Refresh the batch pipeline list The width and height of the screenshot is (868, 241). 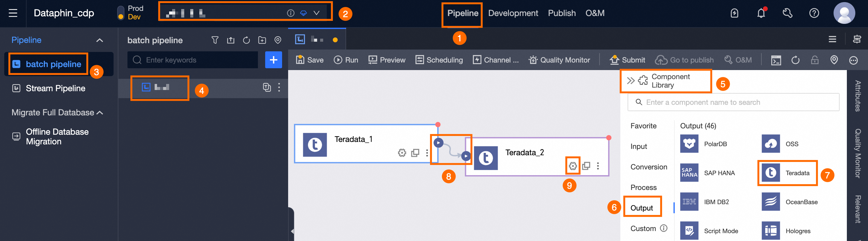(246, 40)
